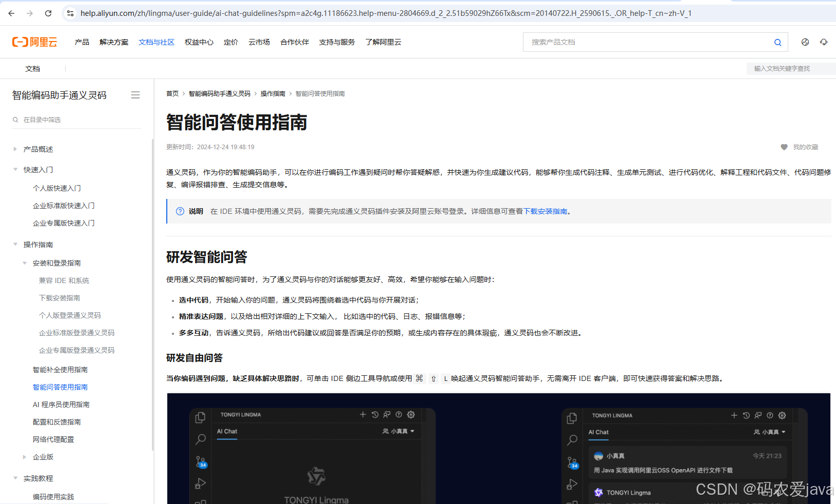Click the 输入文档关键字查找 field
Viewport: 836px width, 504px height.
point(791,69)
